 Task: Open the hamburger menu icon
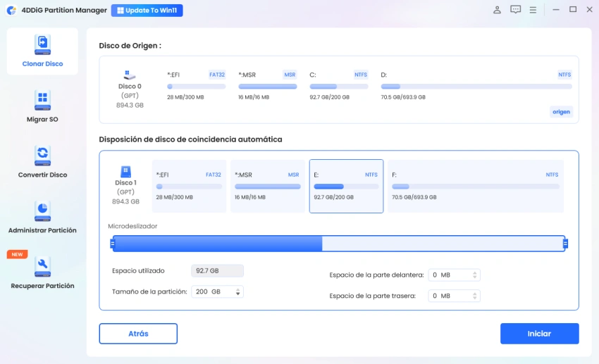(533, 10)
